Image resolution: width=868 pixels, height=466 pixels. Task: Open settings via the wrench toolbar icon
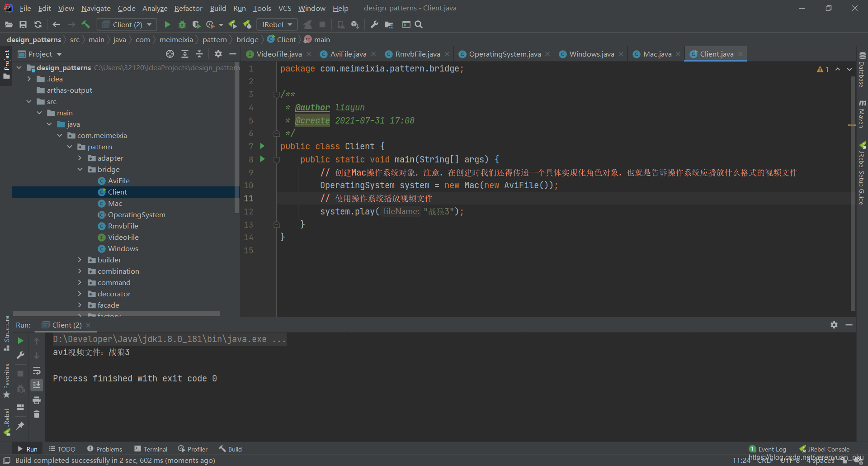pos(374,24)
